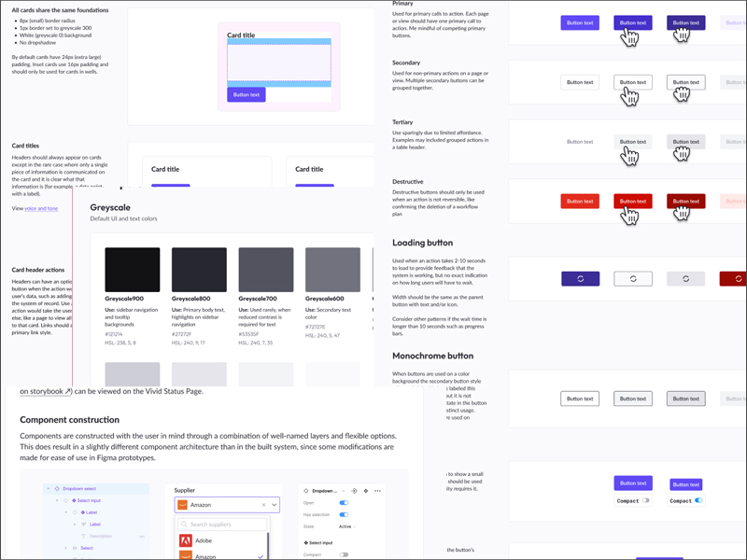The width and height of the screenshot is (747, 560).
Task: Select the Select input layer
Action: point(90,500)
